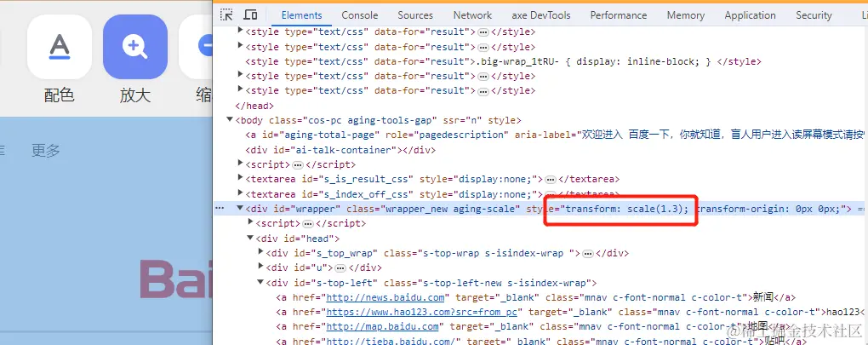Expand the script node under ai-talk-container
The image size is (868, 345).
tap(240, 164)
